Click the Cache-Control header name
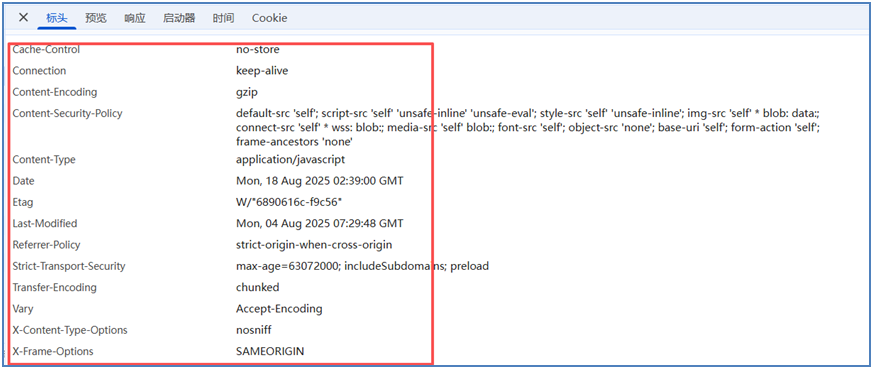873x369 pixels. [x=46, y=50]
